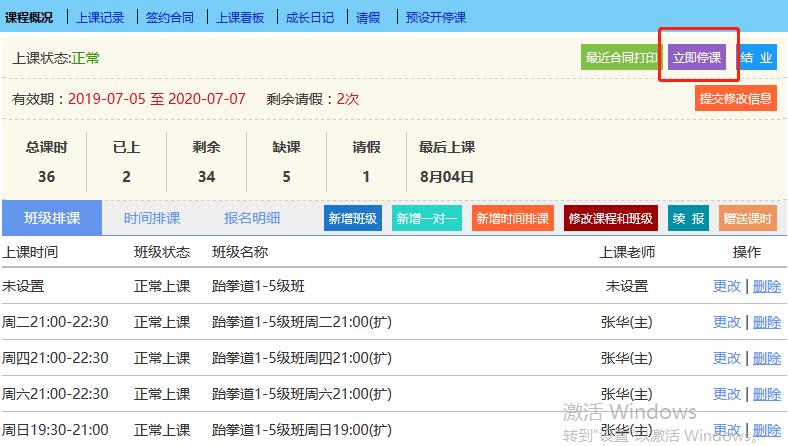Click 更改 link for 周二21:00 class
The width and height of the screenshot is (788, 446).
pyautogui.click(x=727, y=322)
